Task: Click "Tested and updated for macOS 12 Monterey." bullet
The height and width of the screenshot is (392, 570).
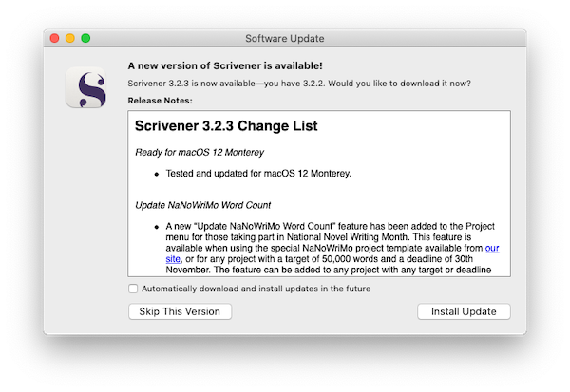Action: pos(258,174)
